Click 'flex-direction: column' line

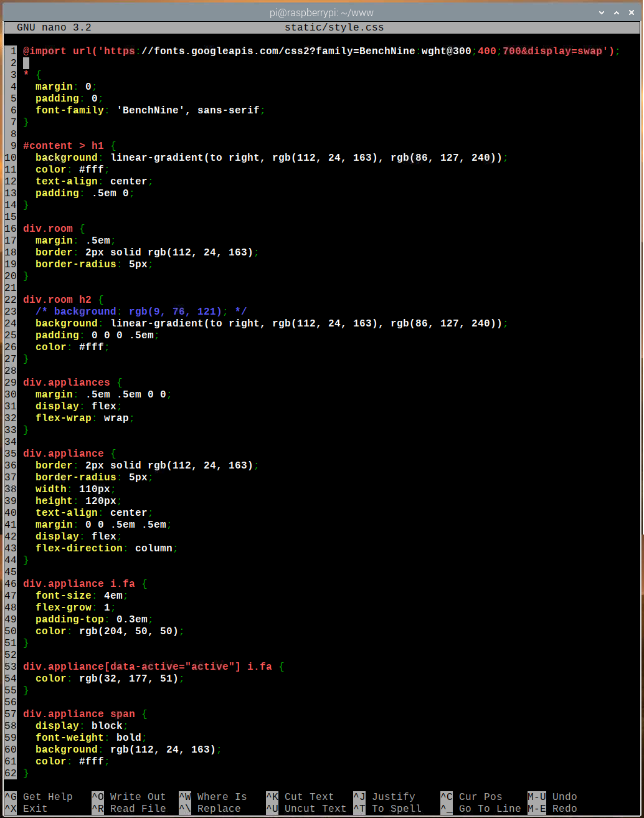point(107,548)
